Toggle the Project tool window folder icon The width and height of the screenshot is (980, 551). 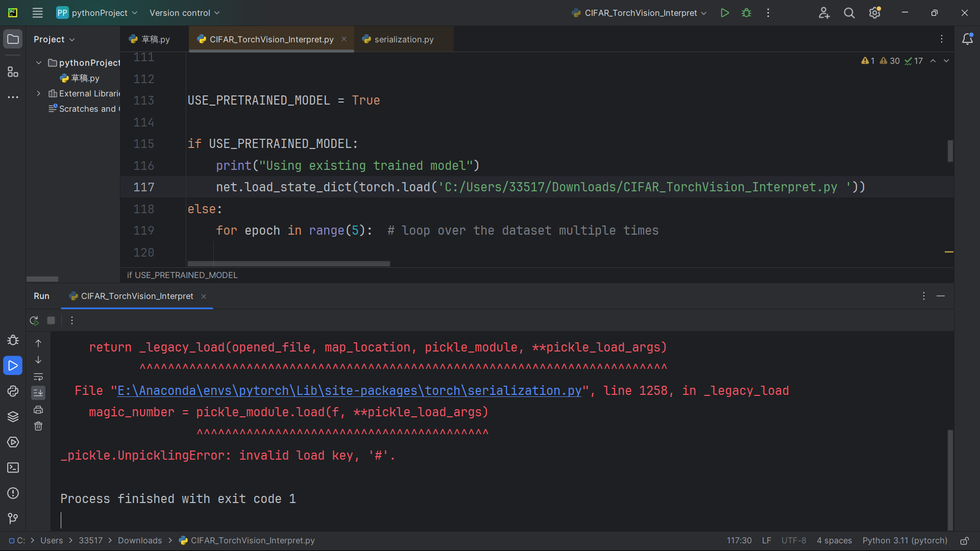(13, 39)
